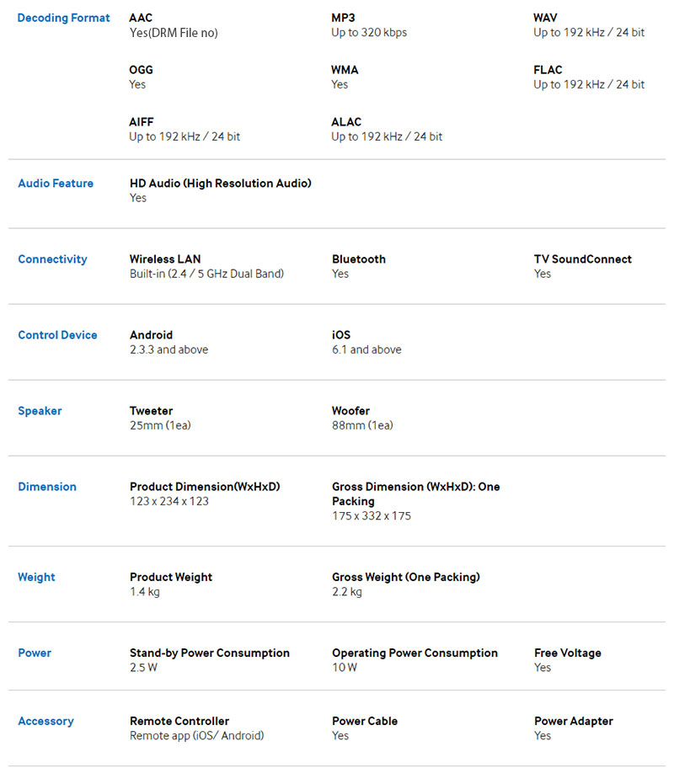Click the blue Speaker category label
Image resolution: width=674 pixels, height=784 pixels.
(x=40, y=411)
